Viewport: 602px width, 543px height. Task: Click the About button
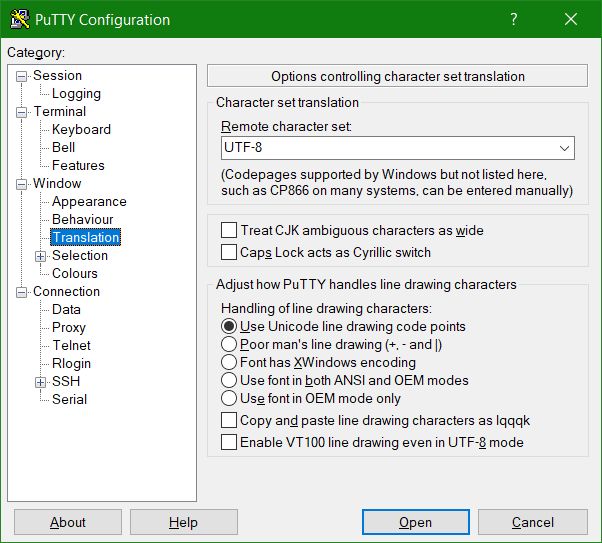[68, 522]
